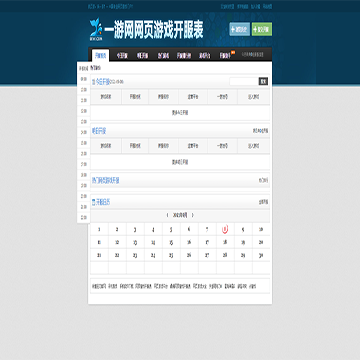The height and width of the screenshot is (360, 360).
Task: Select the red-circled date 8 in calendar
Action: 225,229
